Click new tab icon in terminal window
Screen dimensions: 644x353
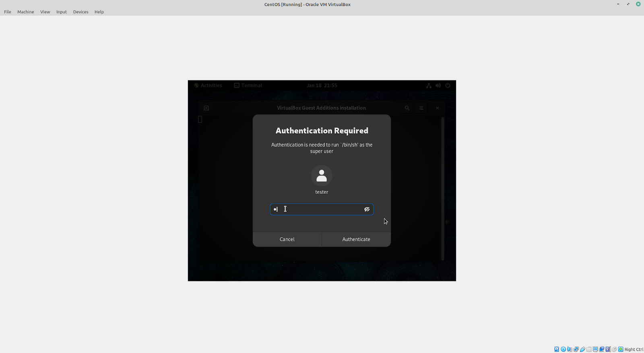206,108
